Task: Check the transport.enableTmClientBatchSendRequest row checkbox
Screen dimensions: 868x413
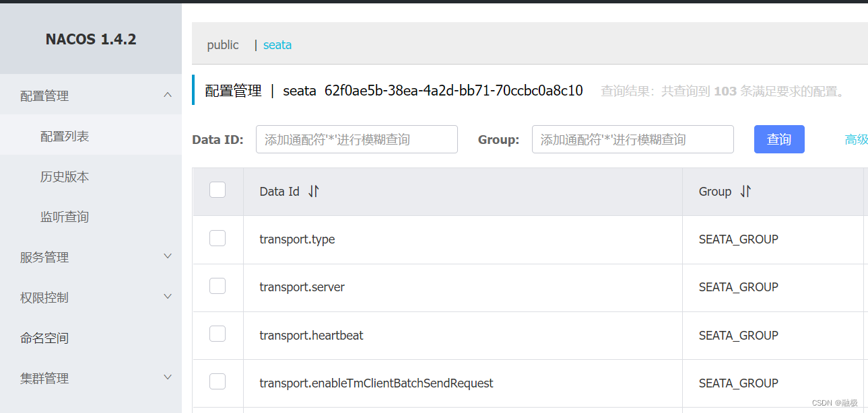Action: 217,381
